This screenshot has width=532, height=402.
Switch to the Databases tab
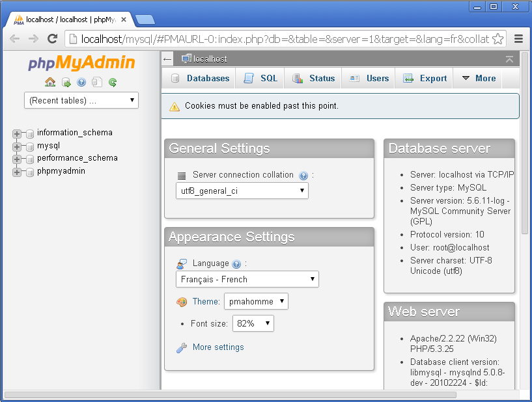pos(200,78)
